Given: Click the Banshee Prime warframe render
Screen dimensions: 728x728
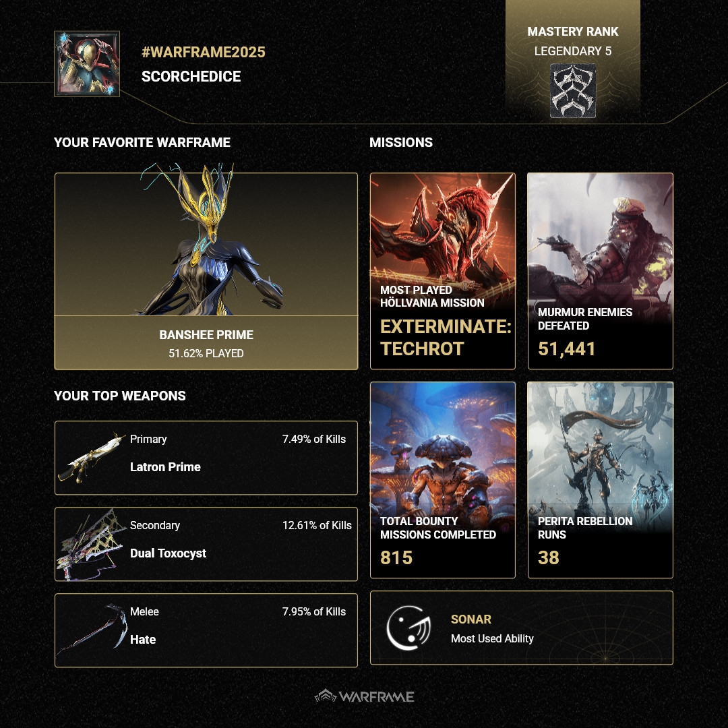Looking at the screenshot, I should tap(211, 239).
